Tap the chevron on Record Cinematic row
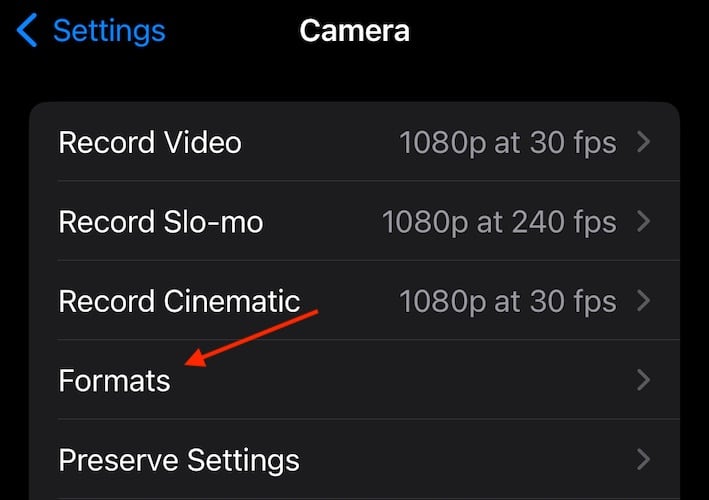The image size is (709, 500). [x=644, y=300]
